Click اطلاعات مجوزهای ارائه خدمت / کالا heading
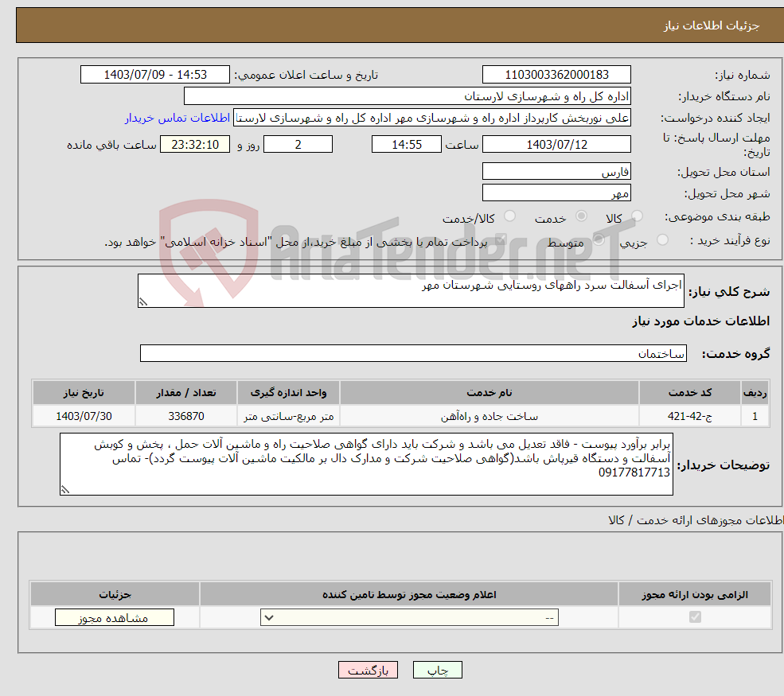This screenshot has height=696, width=784. pyautogui.click(x=696, y=520)
